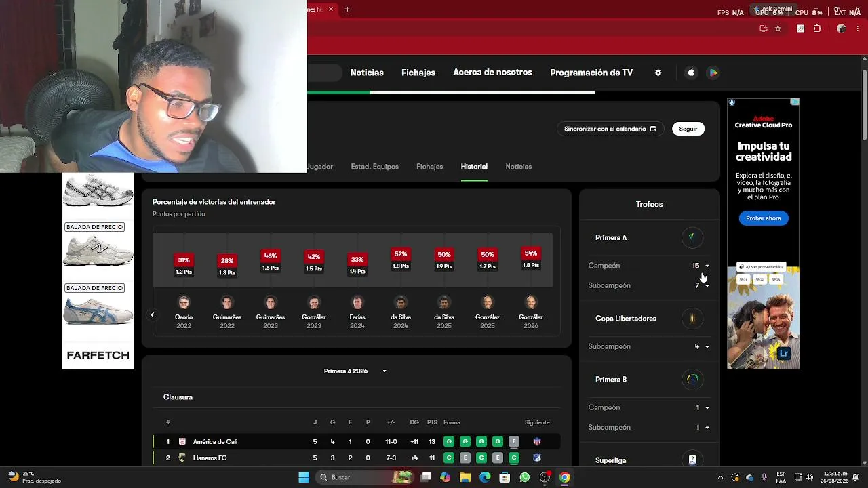Open the Task View taskbar icon
868x488 pixels.
(425, 477)
